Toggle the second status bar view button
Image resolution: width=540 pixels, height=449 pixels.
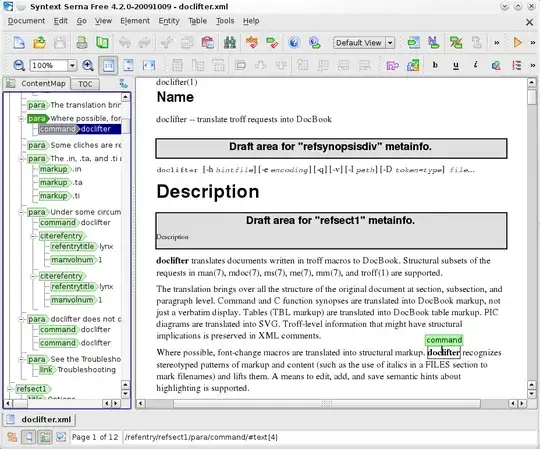point(29,437)
